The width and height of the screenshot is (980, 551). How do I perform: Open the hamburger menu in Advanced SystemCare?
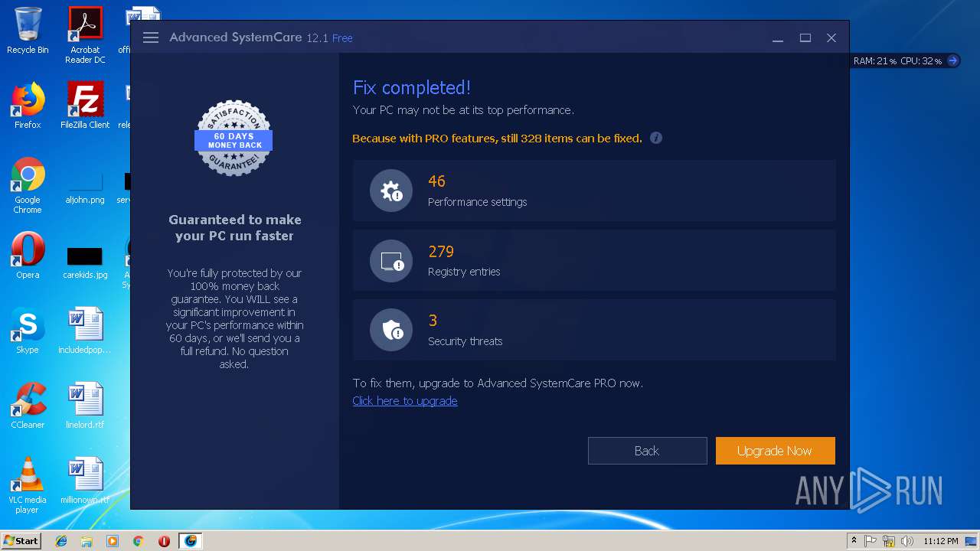(x=151, y=37)
